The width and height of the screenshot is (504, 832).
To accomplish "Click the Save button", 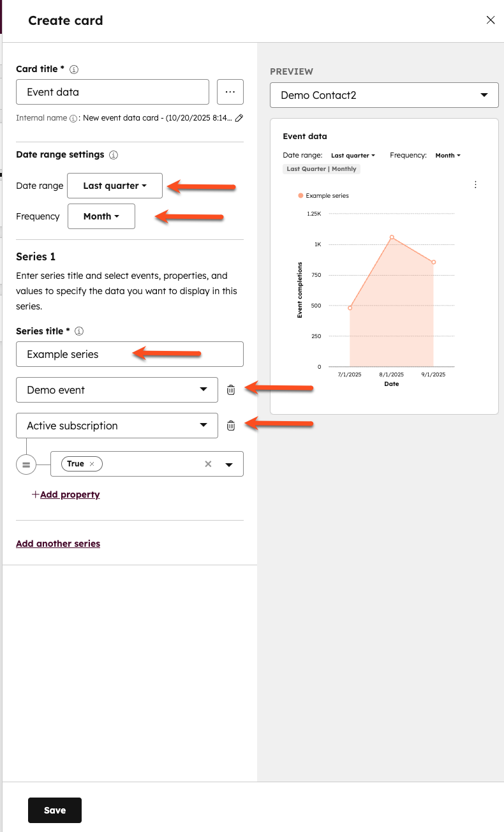I will [55, 810].
